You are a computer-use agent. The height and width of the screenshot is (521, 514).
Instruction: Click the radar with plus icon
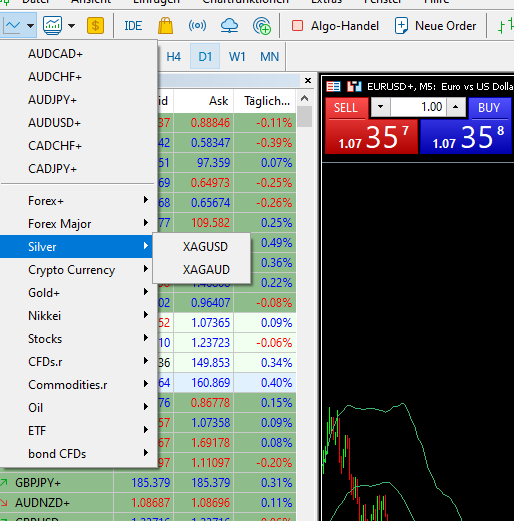pos(262,26)
